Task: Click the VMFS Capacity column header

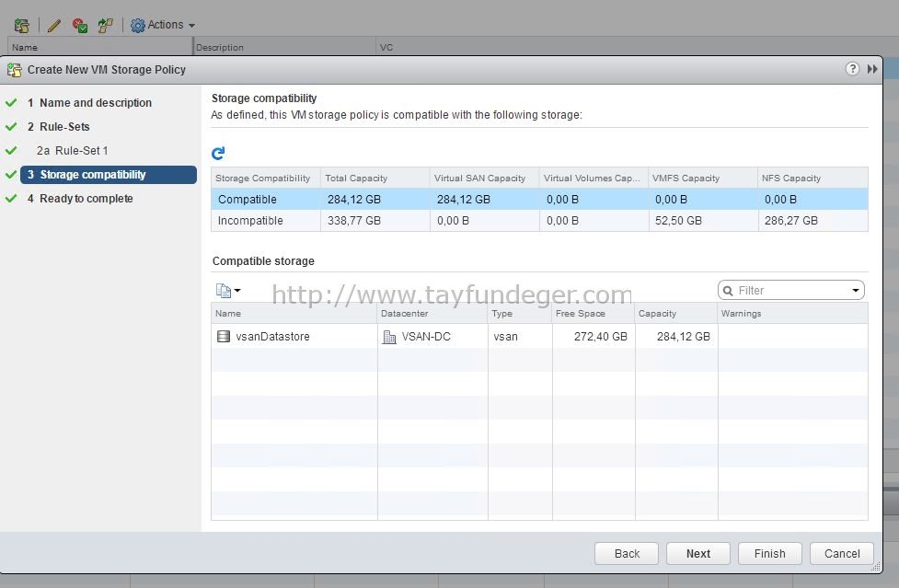Action: (x=703, y=179)
